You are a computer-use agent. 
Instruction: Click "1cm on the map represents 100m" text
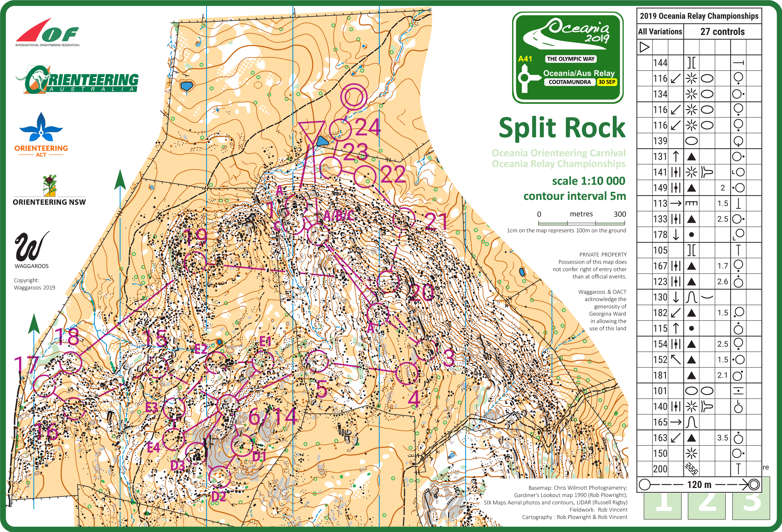click(566, 231)
